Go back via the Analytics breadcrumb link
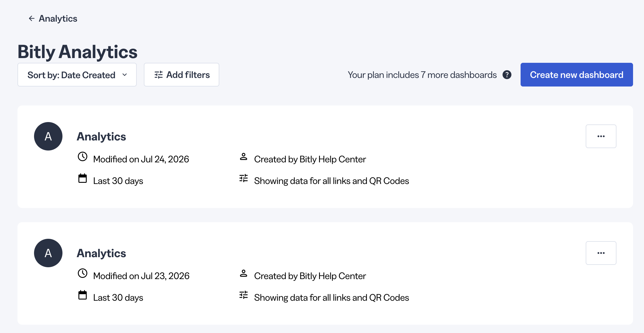The image size is (644, 333). pyautogui.click(x=58, y=19)
